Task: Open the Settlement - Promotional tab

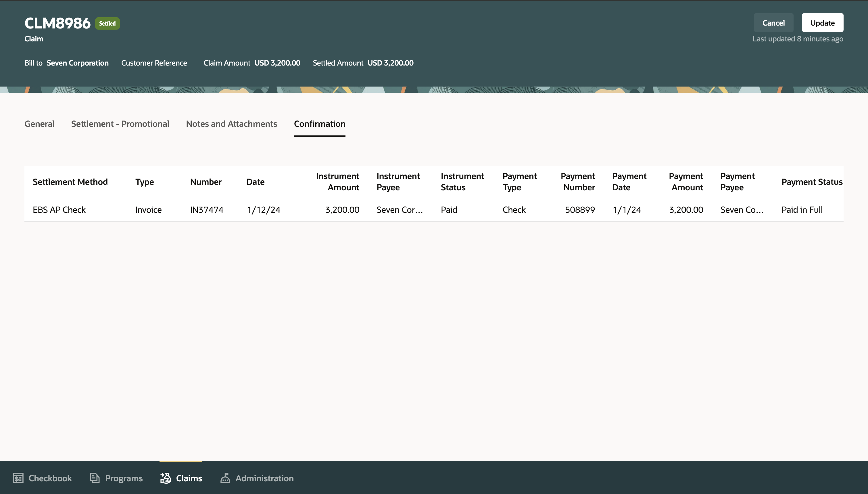Action: tap(120, 124)
